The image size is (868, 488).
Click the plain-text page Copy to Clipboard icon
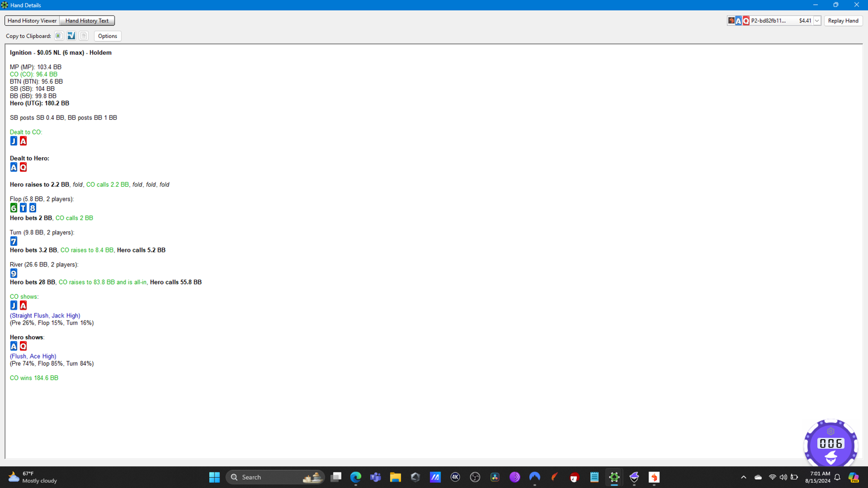84,36
